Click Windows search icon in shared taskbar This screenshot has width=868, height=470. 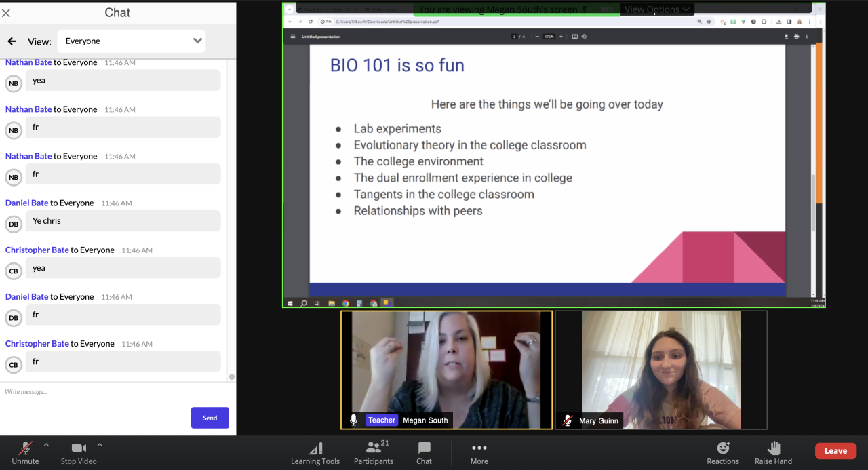tap(304, 303)
